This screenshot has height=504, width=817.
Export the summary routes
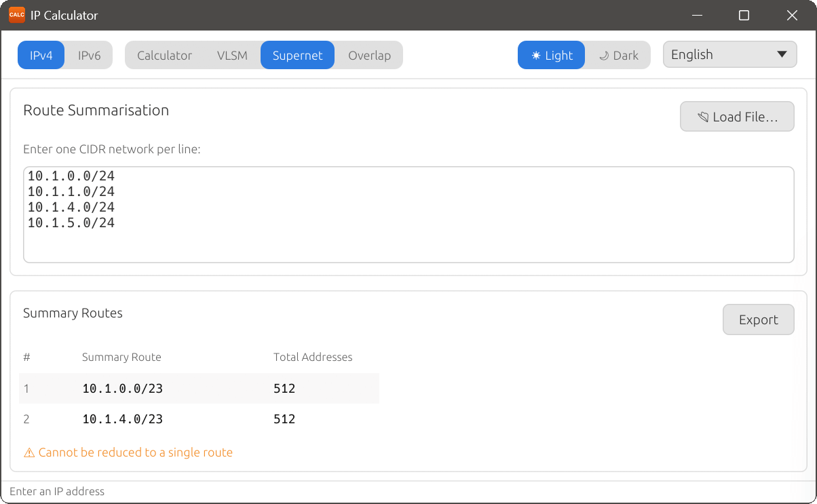tap(758, 319)
